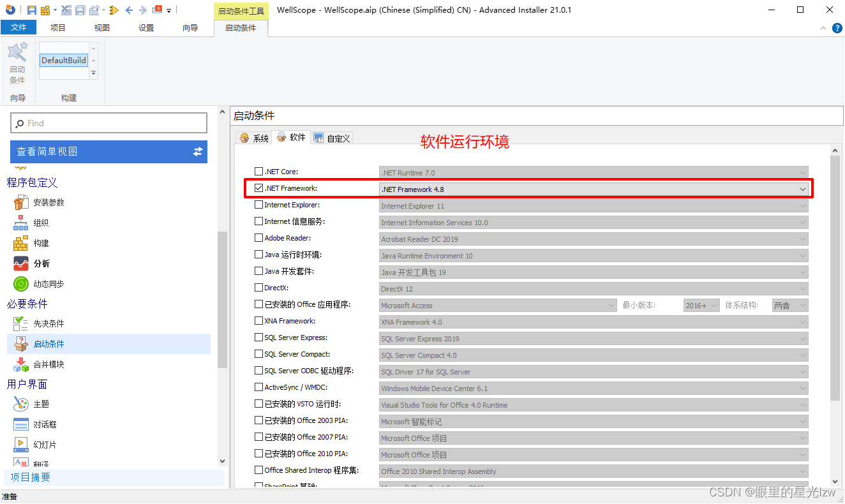Enable the Internet Explorer checkbox
The height and width of the screenshot is (504, 845).
click(258, 205)
